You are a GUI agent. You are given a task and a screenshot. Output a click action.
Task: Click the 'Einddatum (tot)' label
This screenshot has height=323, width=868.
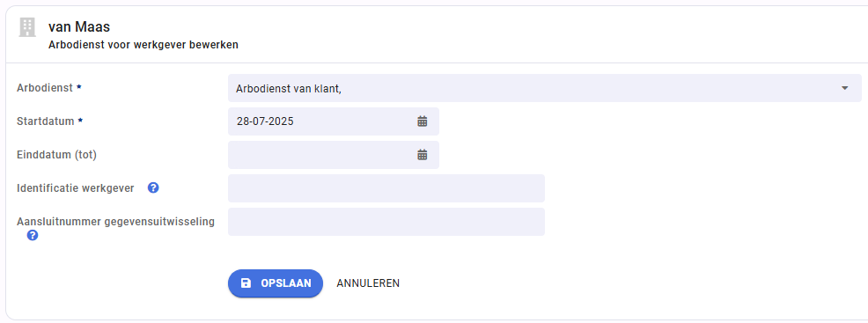(x=57, y=155)
